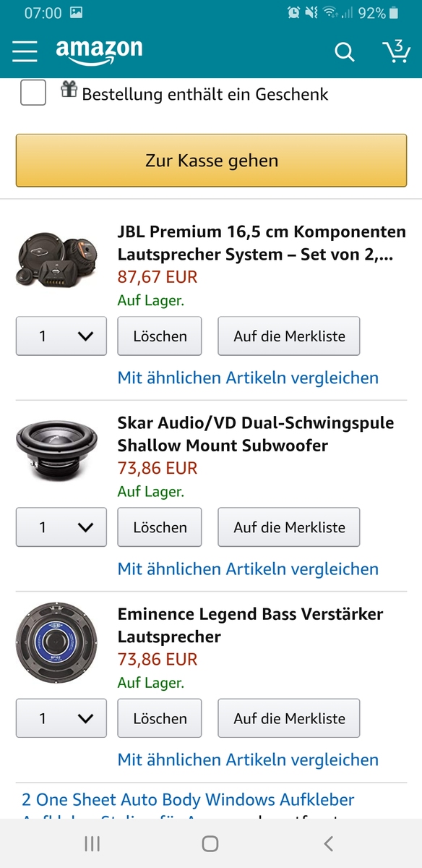Tap the Android back navigation icon
Screen dimensions: 422x868
click(x=329, y=843)
